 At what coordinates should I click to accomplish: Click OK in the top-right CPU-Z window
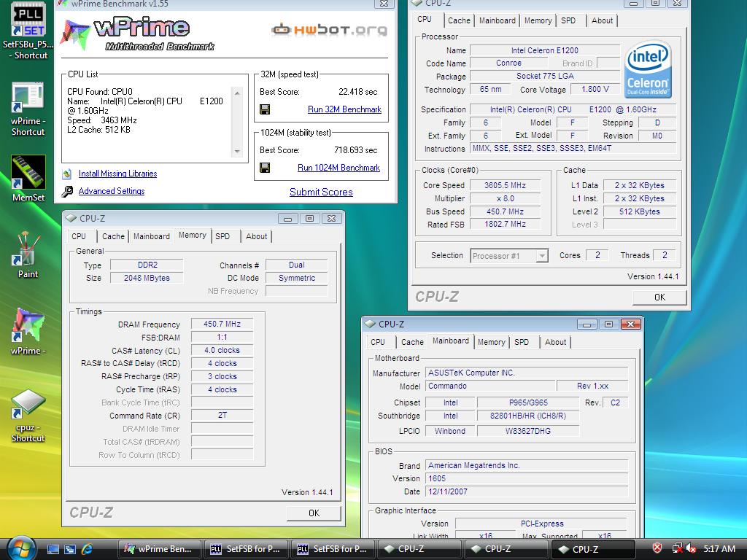coord(659,297)
